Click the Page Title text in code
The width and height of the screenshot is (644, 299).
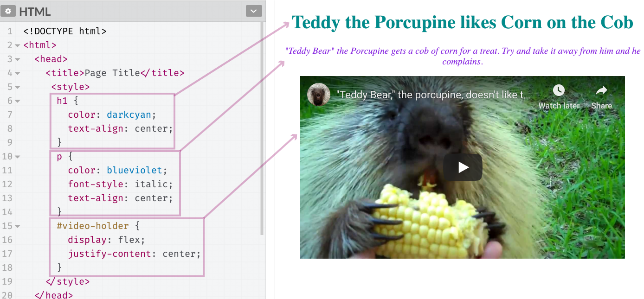(112, 73)
